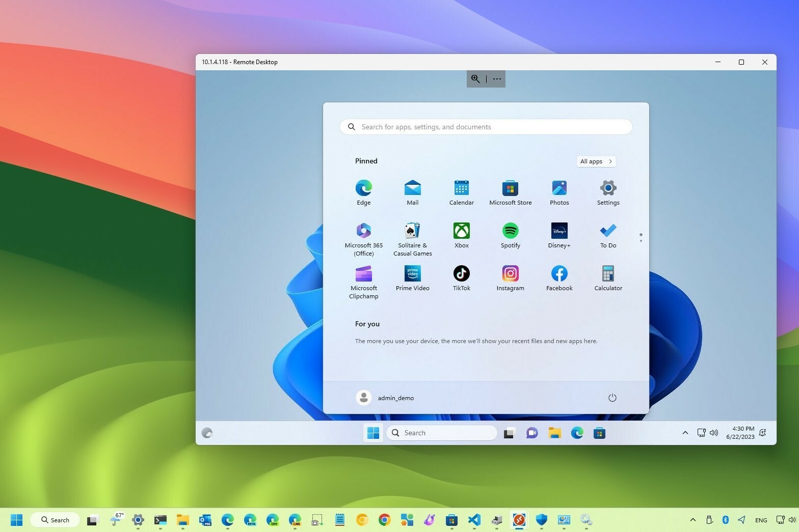This screenshot has width=799, height=532.
Task: Open Remote Desktop app on host taskbar
Action: click(x=519, y=520)
